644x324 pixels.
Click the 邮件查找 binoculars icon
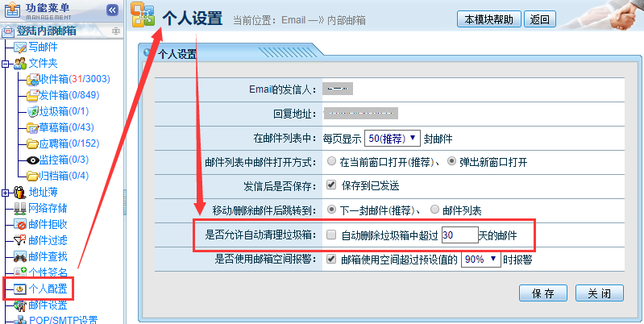pos(20,256)
